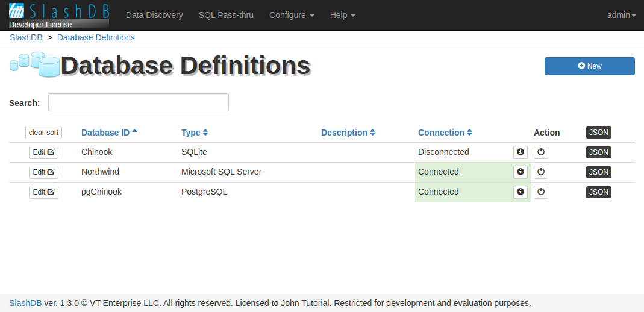The width and height of the screenshot is (644, 312).
Task: Click the 'Disconnected' status for Chinook
Action: pos(443,152)
